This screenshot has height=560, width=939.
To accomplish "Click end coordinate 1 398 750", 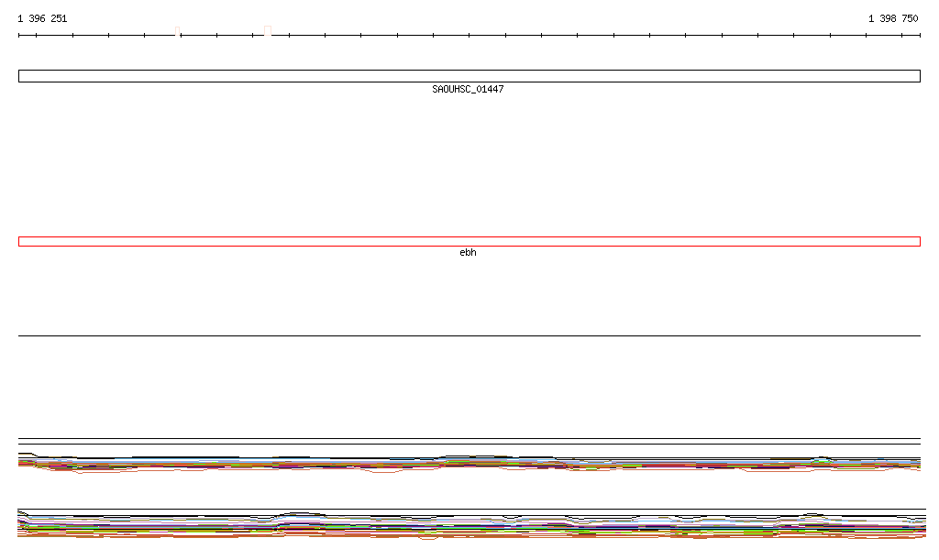I will pos(893,18).
